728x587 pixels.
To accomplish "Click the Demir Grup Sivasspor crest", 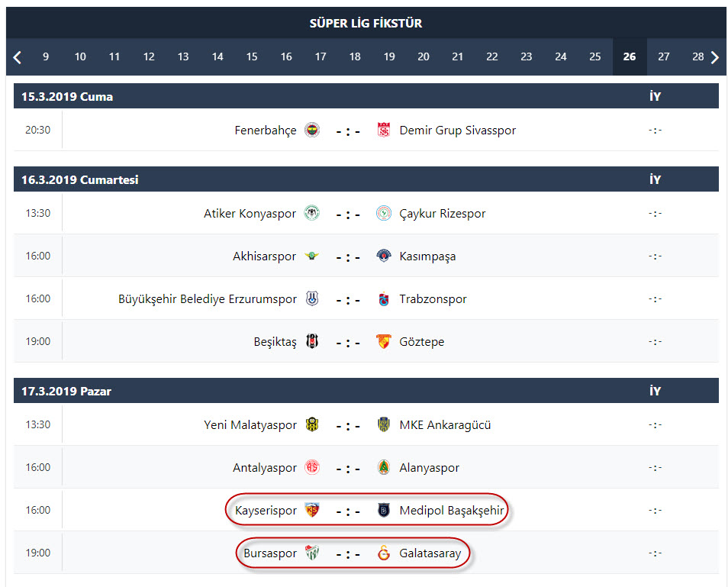I will click(x=384, y=130).
